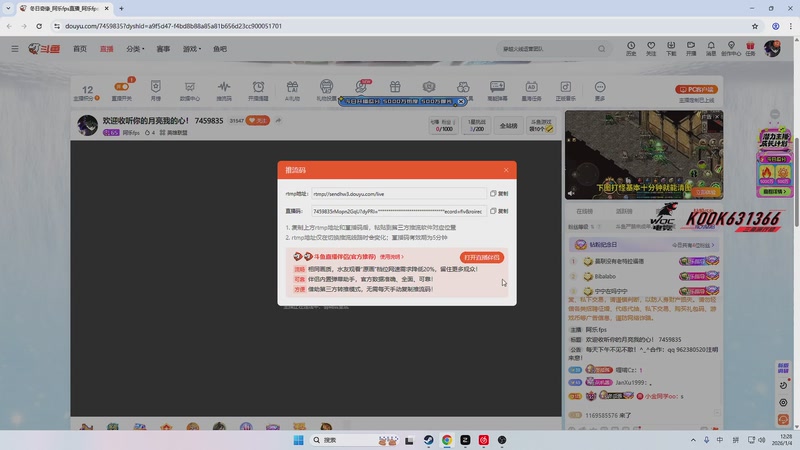Go to 直播 in navigation
800x450 pixels.
pos(107,49)
